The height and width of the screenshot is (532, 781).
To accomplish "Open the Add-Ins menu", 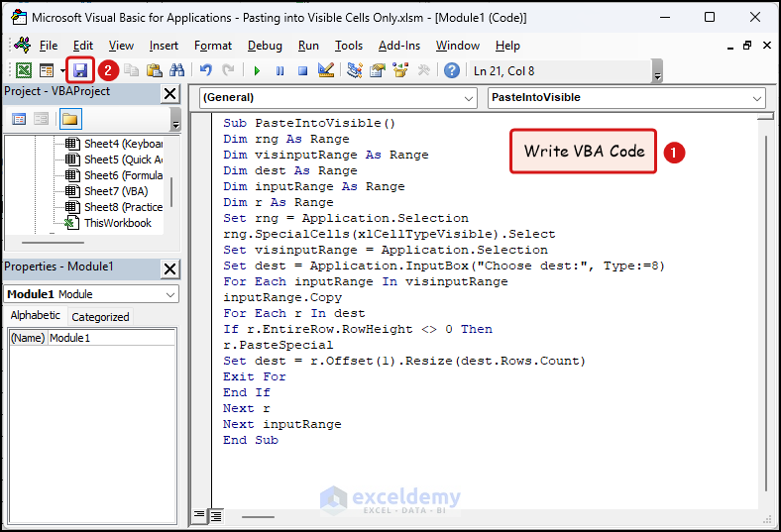I will click(x=399, y=46).
